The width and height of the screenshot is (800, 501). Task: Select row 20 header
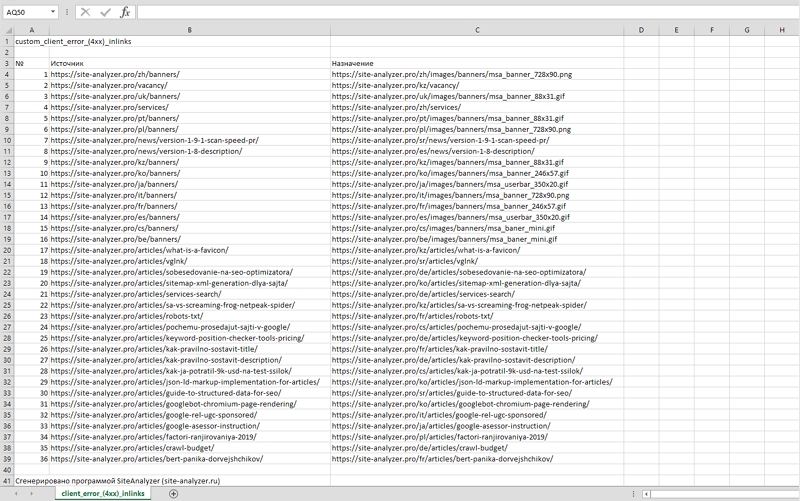click(7, 250)
